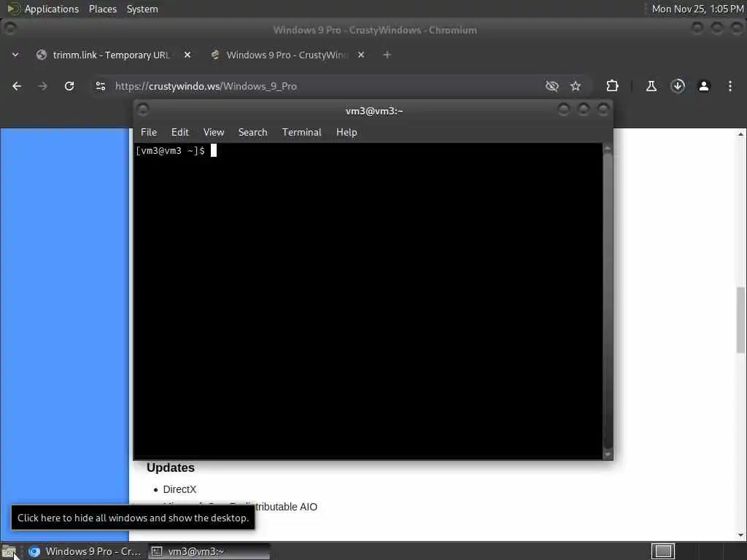Open the terminal View menu
747x560 pixels.
[x=214, y=133]
